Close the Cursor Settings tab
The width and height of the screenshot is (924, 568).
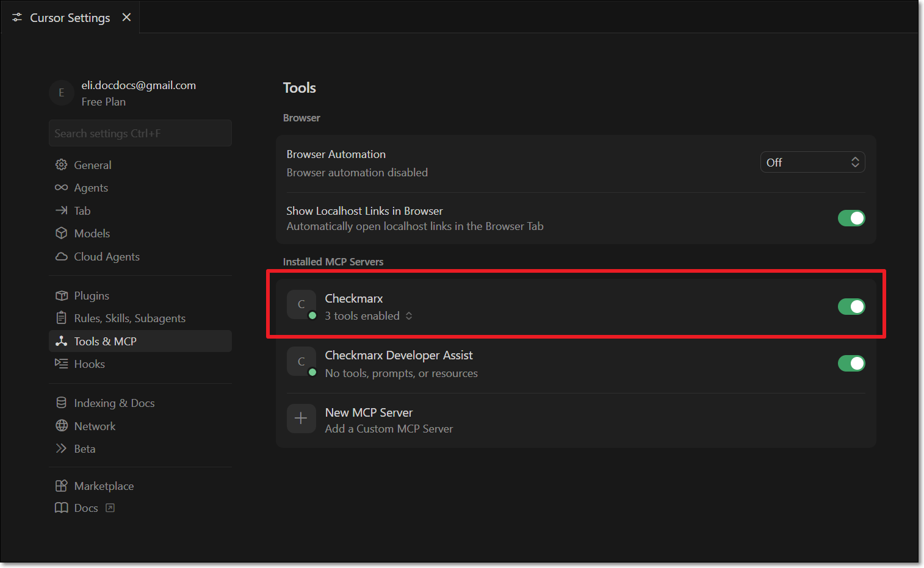click(x=126, y=18)
